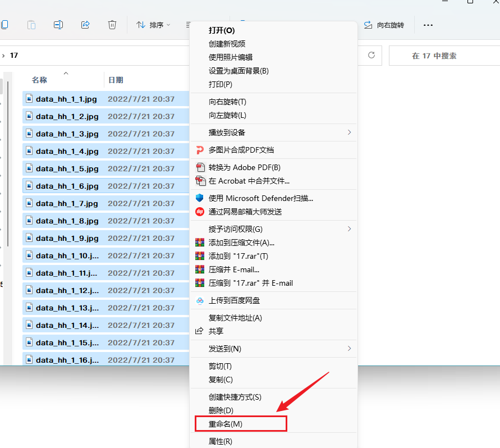Open the three-dot See more menu
500x448 pixels.
428,25
